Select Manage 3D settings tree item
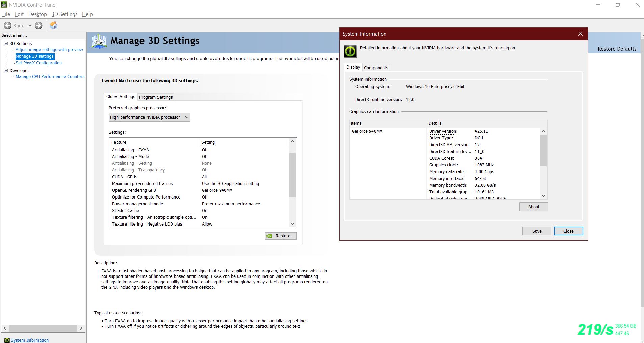Screen dimensions: 644x343 tap(35, 56)
